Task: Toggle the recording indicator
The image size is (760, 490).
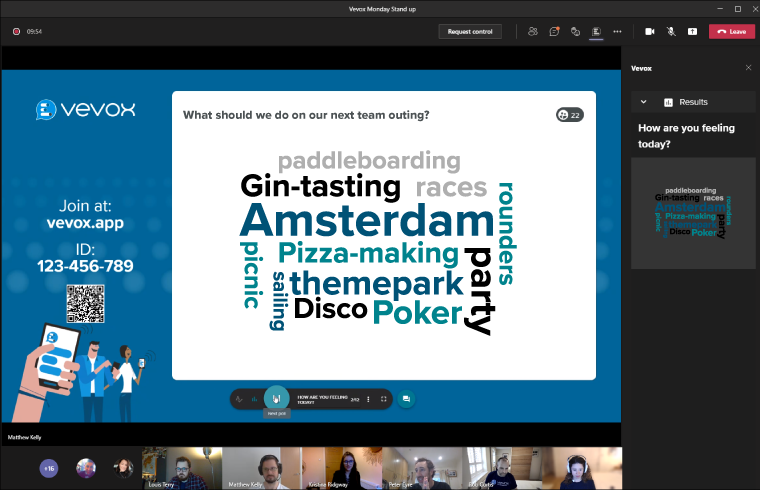Action: [17, 31]
